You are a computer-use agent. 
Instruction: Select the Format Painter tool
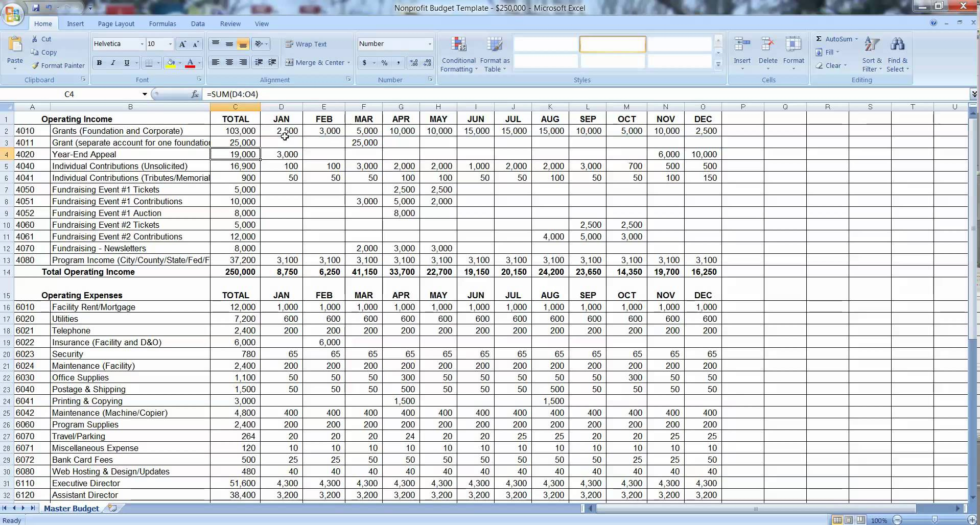pyautogui.click(x=58, y=65)
